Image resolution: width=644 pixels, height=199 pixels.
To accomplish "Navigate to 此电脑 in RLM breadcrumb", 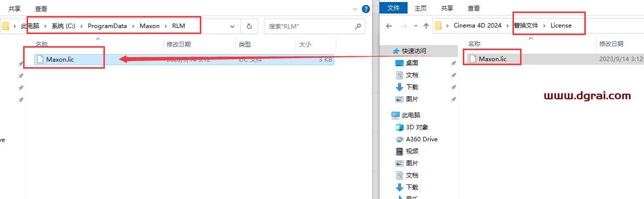I will point(30,26).
